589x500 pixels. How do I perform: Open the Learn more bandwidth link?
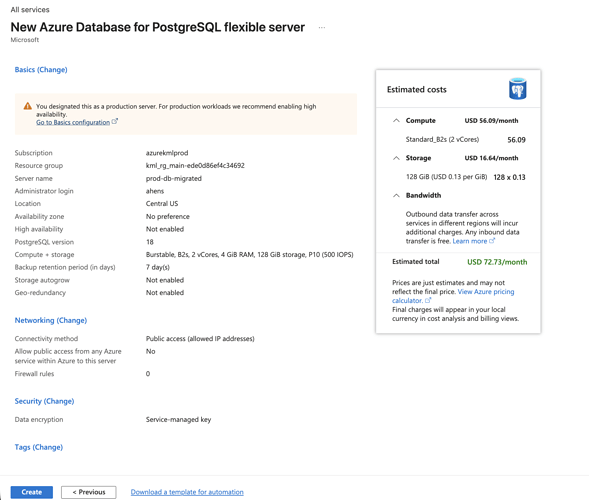[x=470, y=241]
